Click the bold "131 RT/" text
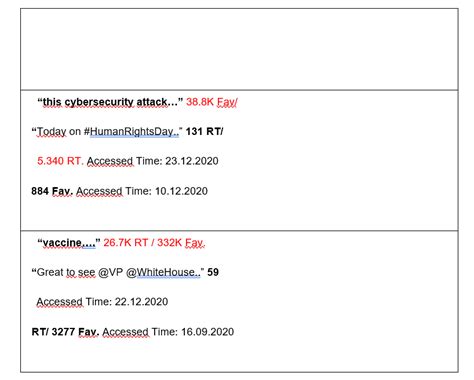The height and width of the screenshot is (380, 474). (x=204, y=131)
